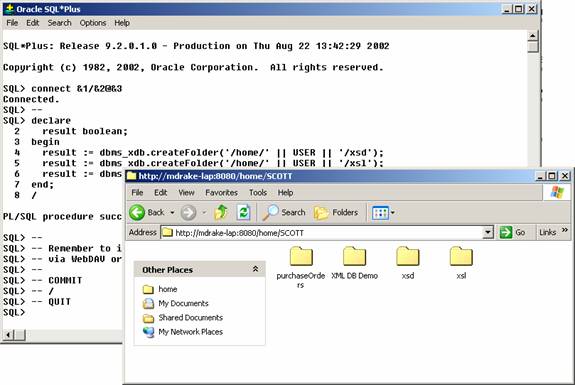The height and width of the screenshot is (385, 575).
Task: Open the Options menu in SQL*Plus
Action: coord(93,23)
